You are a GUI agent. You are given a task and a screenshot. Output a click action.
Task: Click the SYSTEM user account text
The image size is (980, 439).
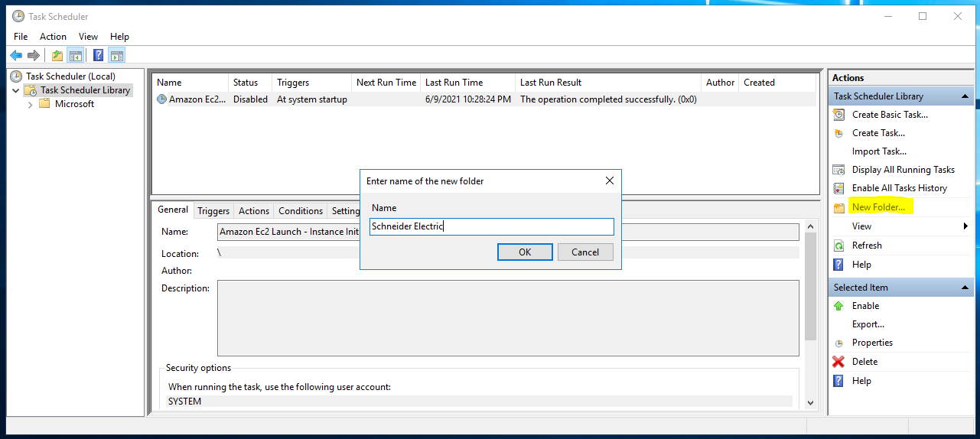(185, 401)
